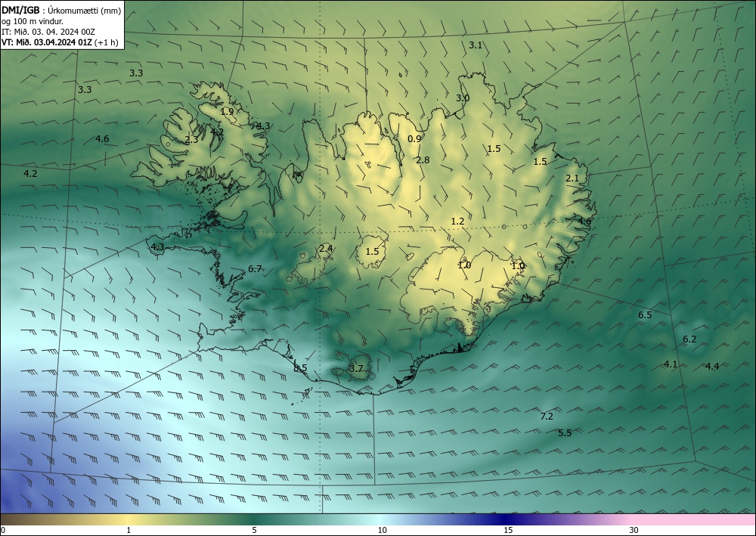Click the pink end of the color scale

click(694, 519)
